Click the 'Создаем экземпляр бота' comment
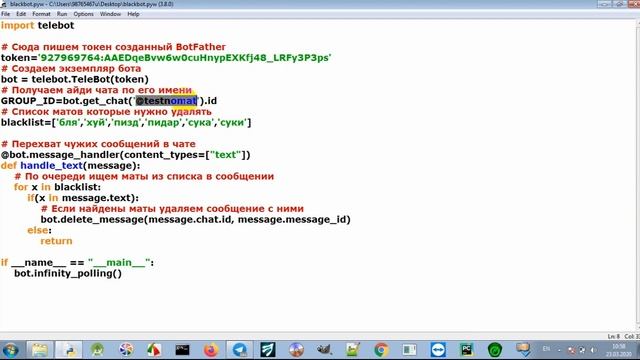This screenshot has width=640, height=360. 71,69
